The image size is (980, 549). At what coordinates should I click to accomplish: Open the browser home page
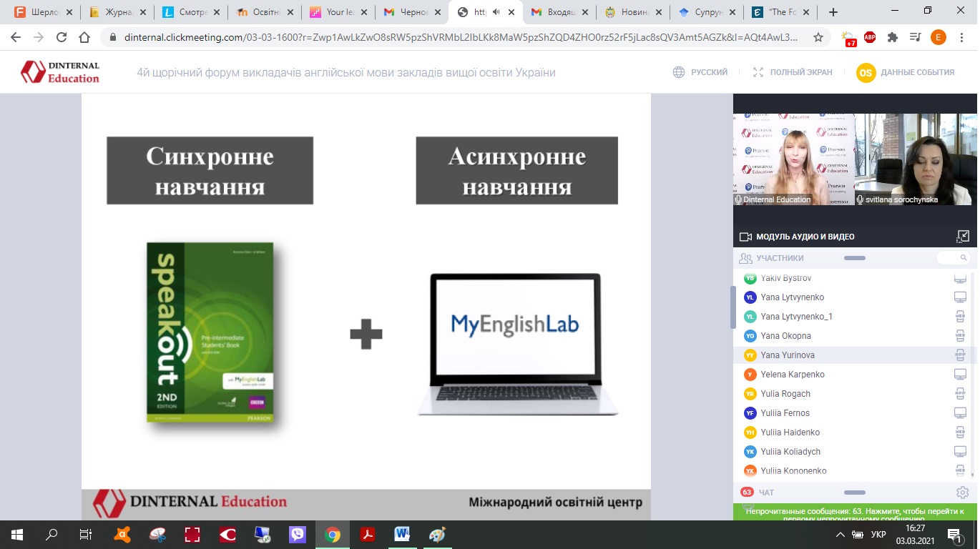tap(84, 38)
